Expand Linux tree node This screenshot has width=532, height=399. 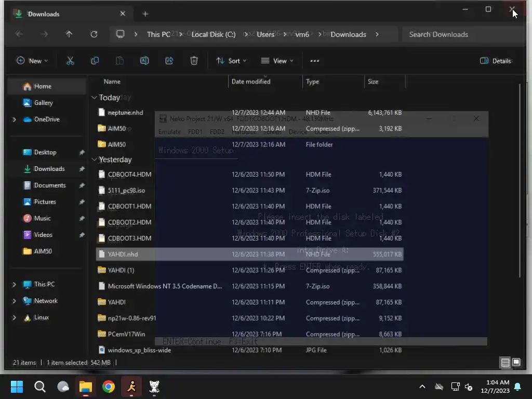14,317
